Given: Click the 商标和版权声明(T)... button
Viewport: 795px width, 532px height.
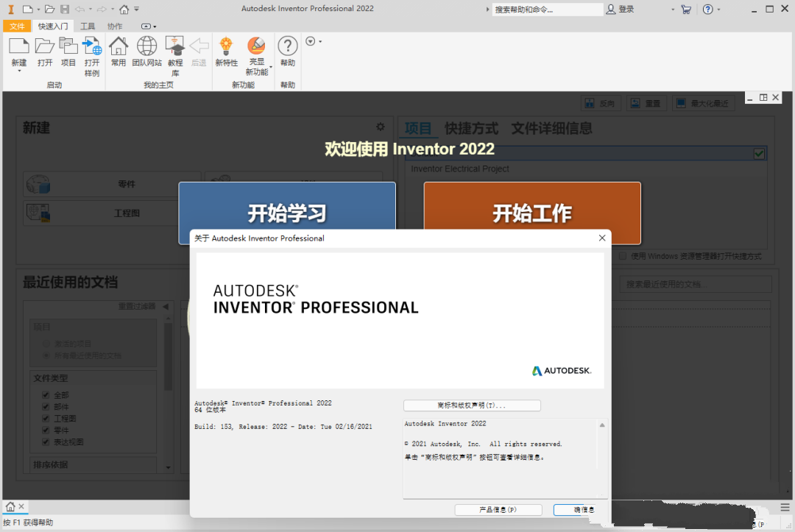Looking at the screenshot, I should (x=472, y=405).
